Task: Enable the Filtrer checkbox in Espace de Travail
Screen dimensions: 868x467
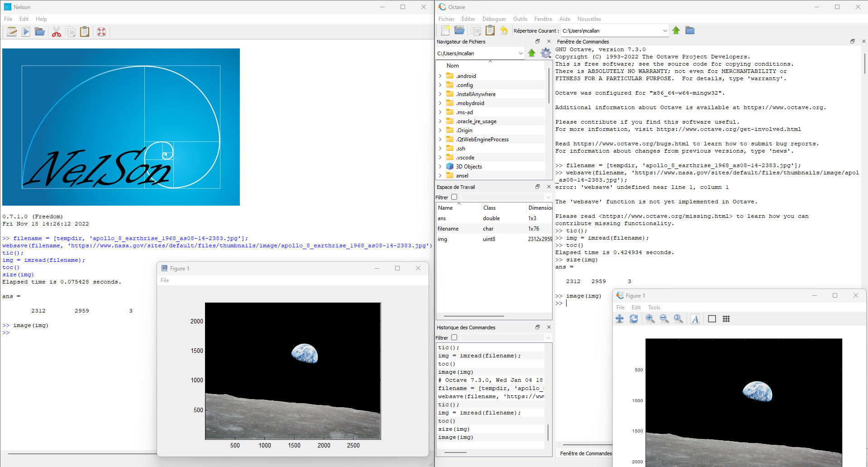Action: (454, 197)
